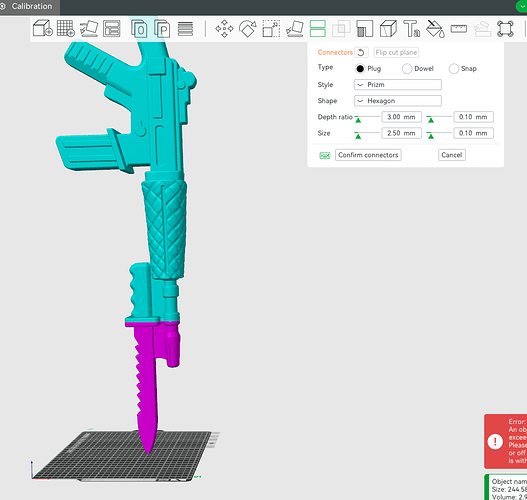Click Cancel in the connectors panel
This screenshot has width=527, height=500.
coord(452,155)
